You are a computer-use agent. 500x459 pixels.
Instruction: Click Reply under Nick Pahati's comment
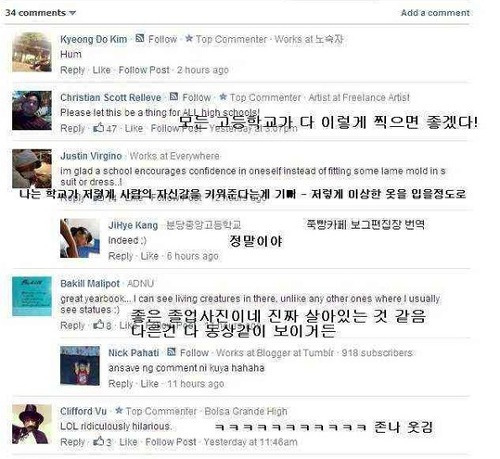[121, 384]
